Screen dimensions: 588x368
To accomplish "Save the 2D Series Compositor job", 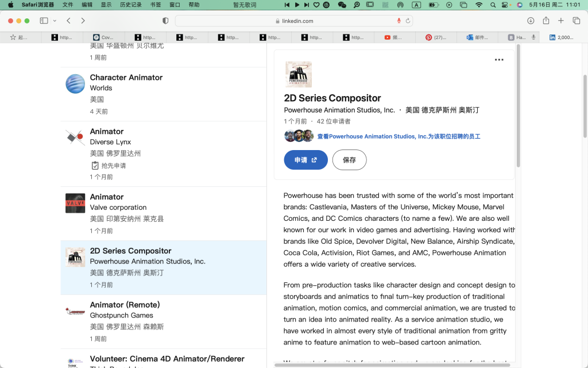I will (x=349, y=160).
